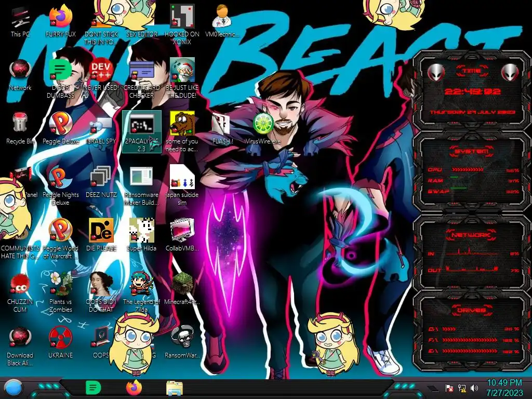Viewport: 532px width, 399px height.
Task: Open the network tray icon
Action: tap(462, 388)
